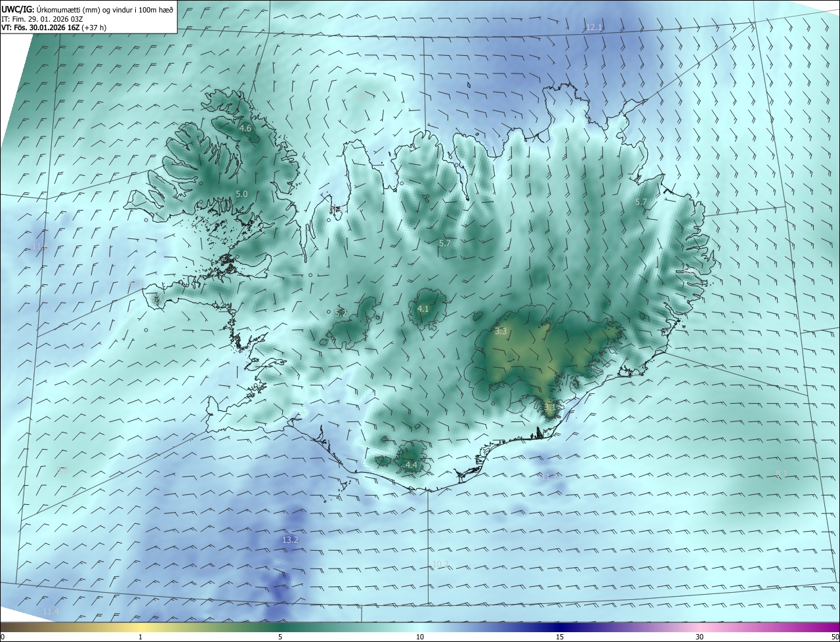
Task: Click the 4.6 value in the northern Westfjords
Action: click(245, 129)
